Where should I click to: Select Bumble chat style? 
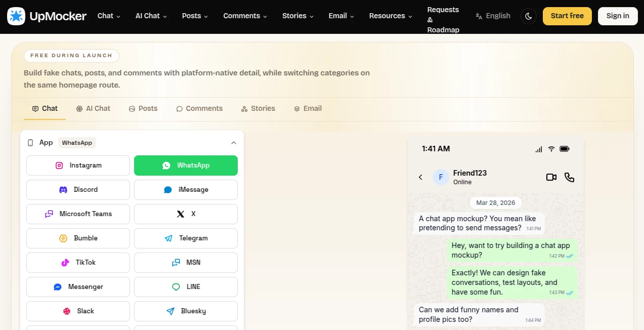pyautogui.click(x=78, y=238)
